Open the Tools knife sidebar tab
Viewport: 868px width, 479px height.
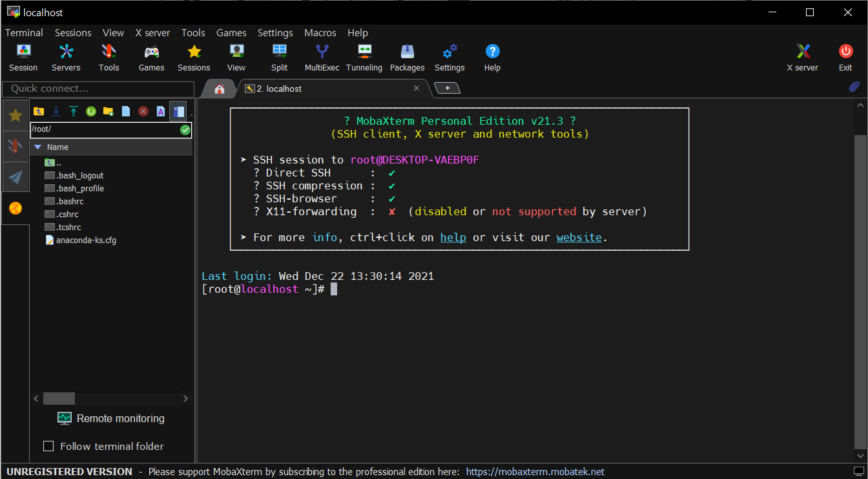point(15,146)
